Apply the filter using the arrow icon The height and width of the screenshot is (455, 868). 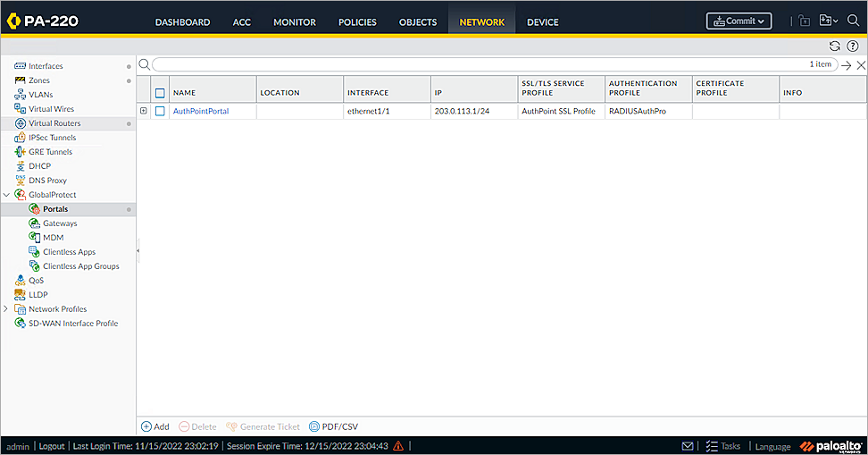click(847, 65)
